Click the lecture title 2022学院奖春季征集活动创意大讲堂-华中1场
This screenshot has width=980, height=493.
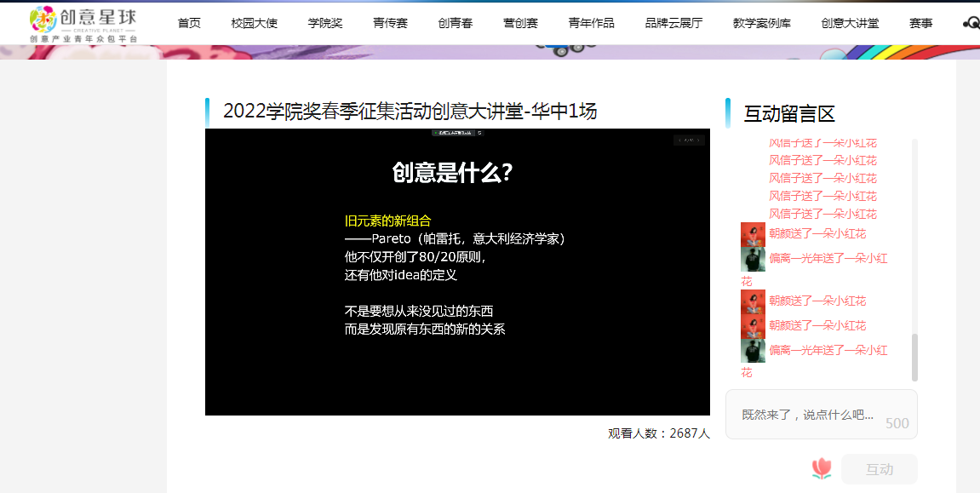pos(410,112)
